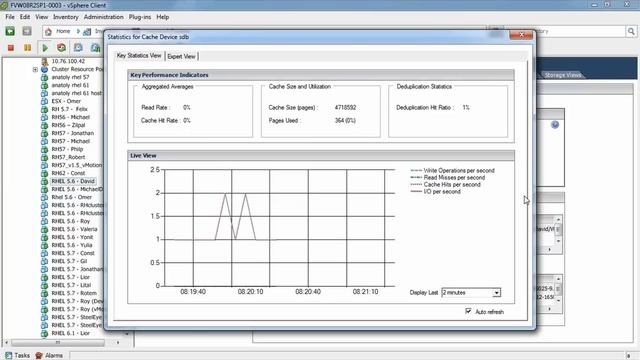Open the Edit menu

pos(25,17)
